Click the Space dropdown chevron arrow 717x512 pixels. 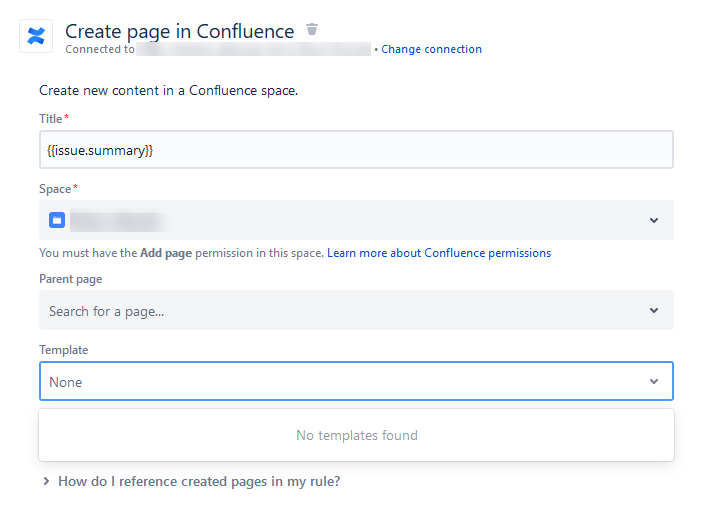[654, 220]
